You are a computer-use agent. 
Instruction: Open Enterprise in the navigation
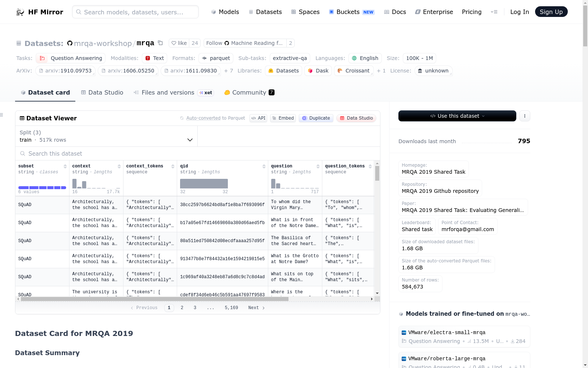coord(434,12)
